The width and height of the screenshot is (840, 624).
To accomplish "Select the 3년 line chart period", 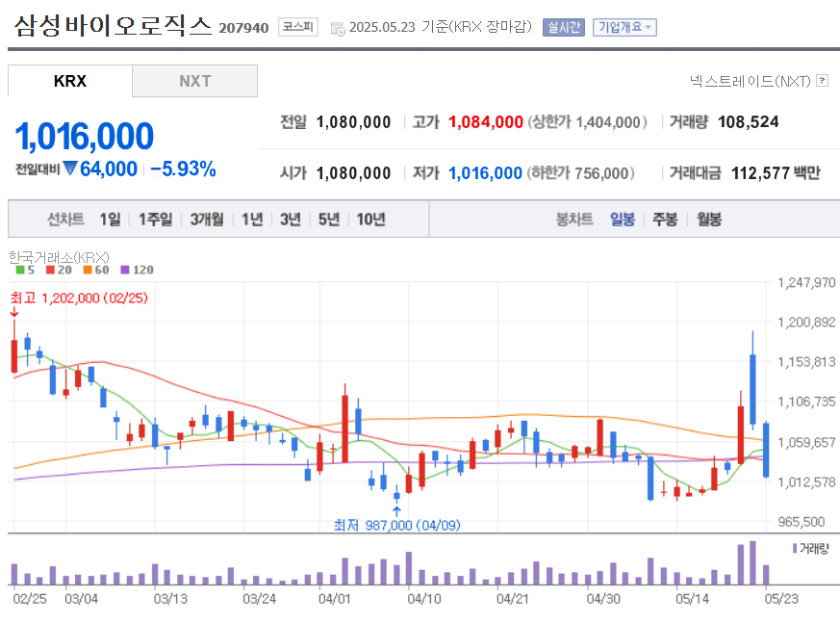I will (x=291, y=219).
